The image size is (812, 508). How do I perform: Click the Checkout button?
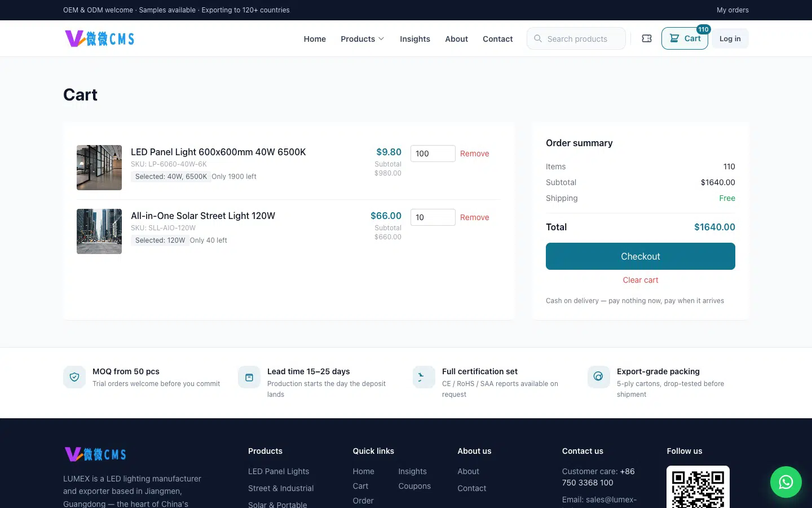(641, 256)
